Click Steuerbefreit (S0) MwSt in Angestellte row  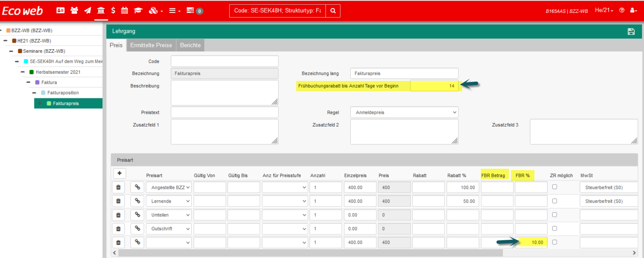pos(608,187)
